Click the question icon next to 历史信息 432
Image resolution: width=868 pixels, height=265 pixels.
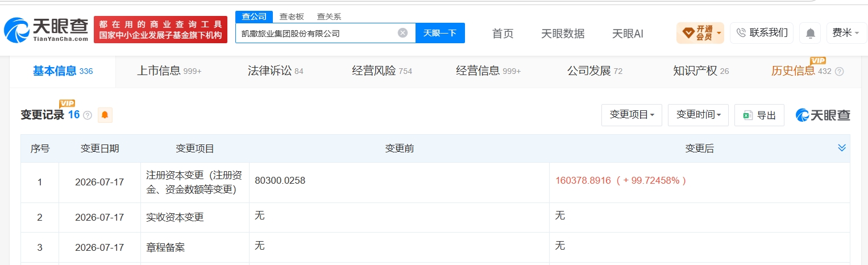(839, 72)
